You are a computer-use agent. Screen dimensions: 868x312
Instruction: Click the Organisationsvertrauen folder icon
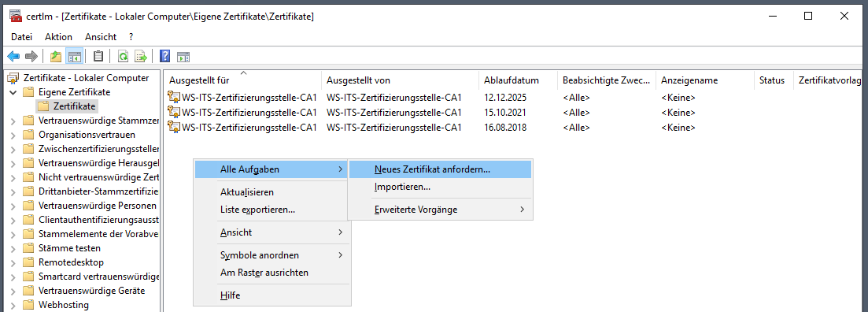(x=29, y=135)
